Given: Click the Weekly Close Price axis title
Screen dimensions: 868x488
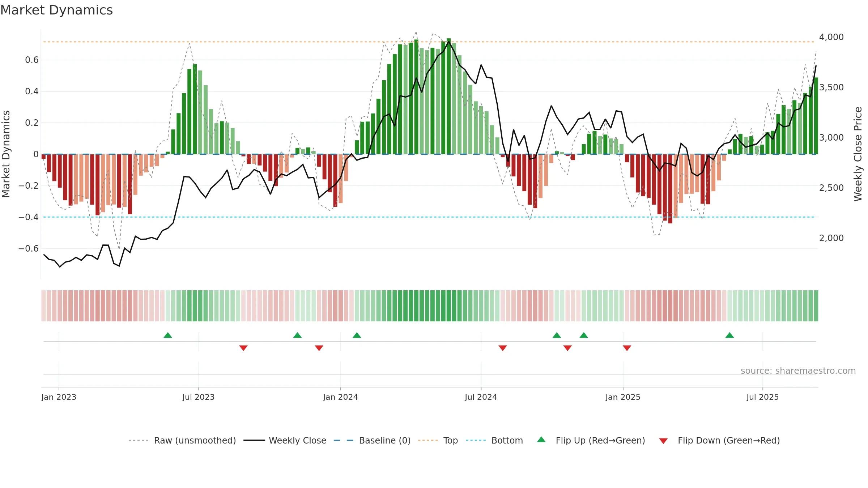Looking at the screenshot, I should tap(858, 154).
